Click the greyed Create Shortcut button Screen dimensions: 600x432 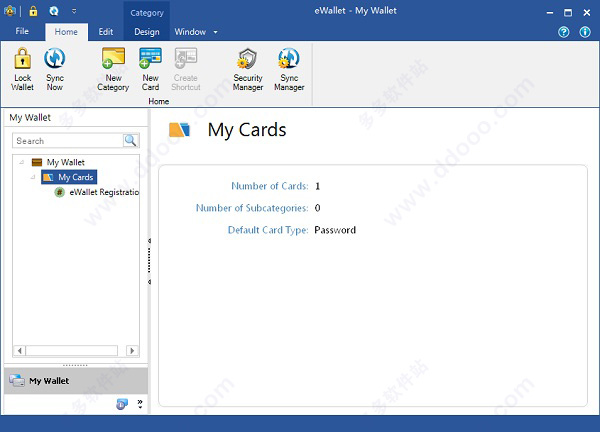click(x=186, y=69)
